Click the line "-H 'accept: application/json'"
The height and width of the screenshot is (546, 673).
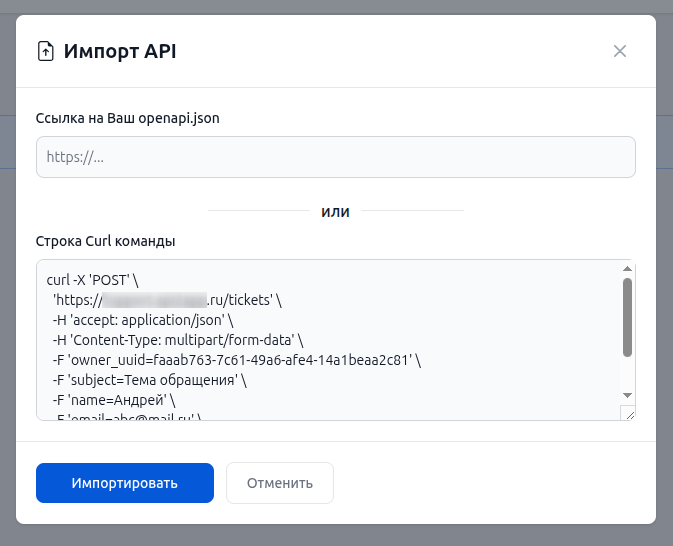coord(143,320)
